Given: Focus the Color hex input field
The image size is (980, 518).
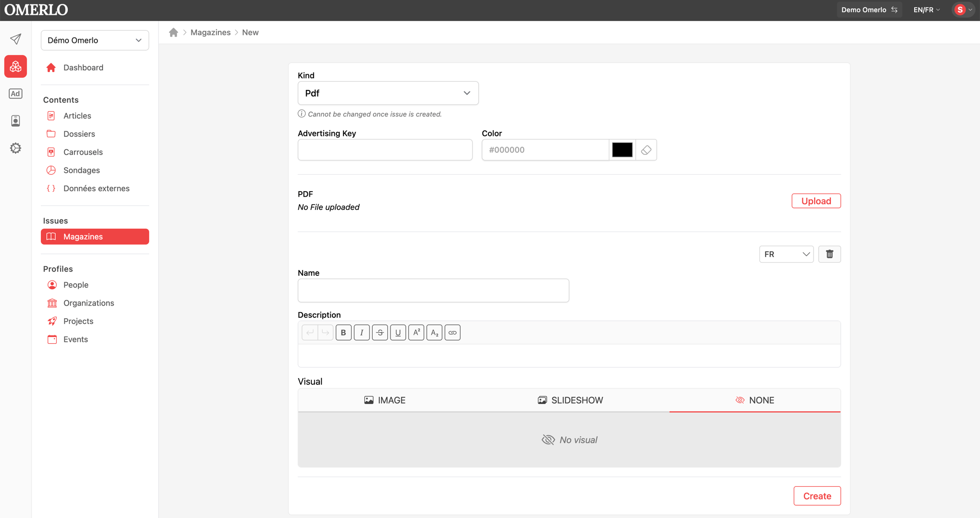Looking at the screenshot, I should click(545, 150).
